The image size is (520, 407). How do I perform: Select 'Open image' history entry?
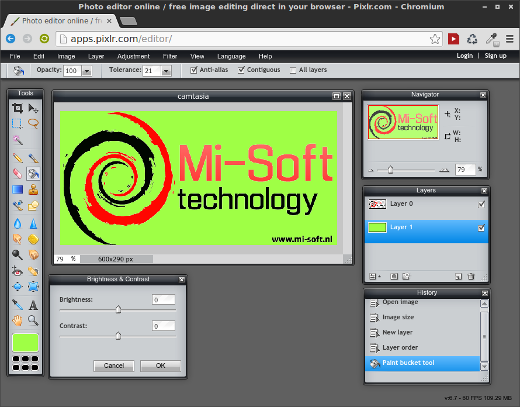(x=423, y=302)
